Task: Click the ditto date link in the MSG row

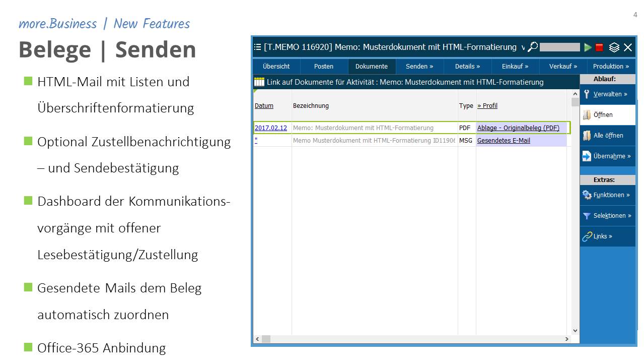Action: pos(256,141)
